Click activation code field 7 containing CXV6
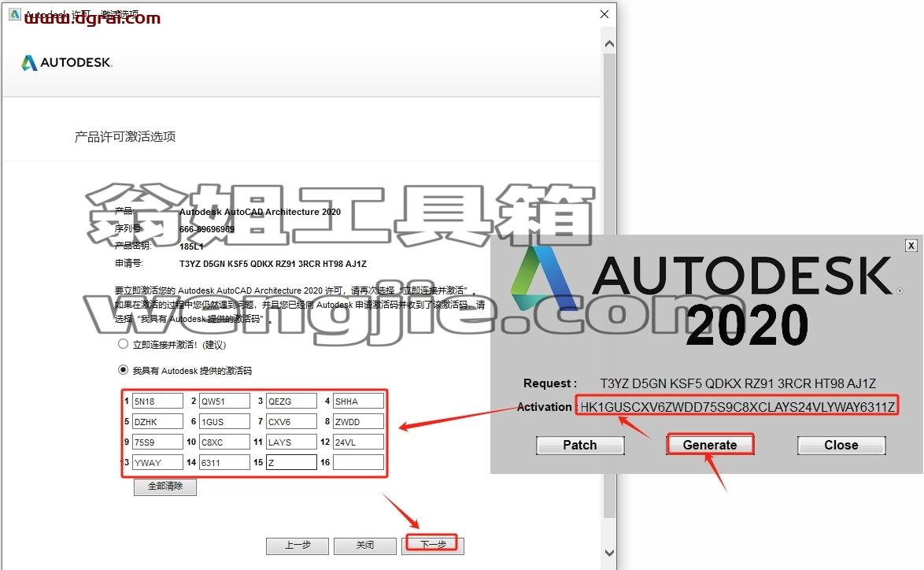924x570 pixels. 291,422
